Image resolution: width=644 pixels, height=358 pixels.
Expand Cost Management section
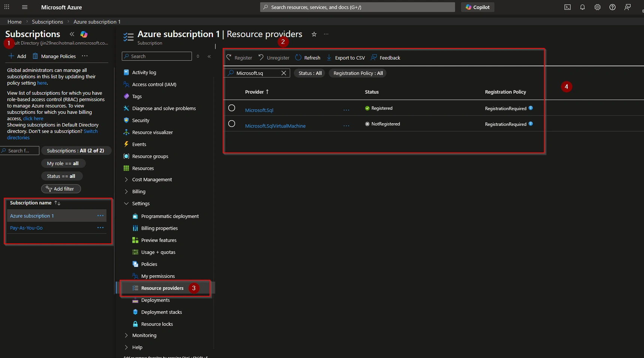click(148, 180)
